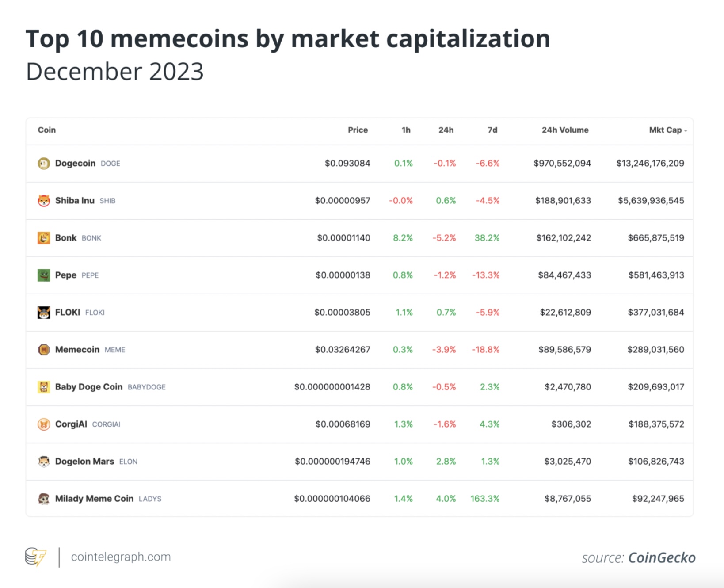Click the Cointelegraph logo icon
The width and height of the screenshot is (724, 588).
[x=35, y=557]
